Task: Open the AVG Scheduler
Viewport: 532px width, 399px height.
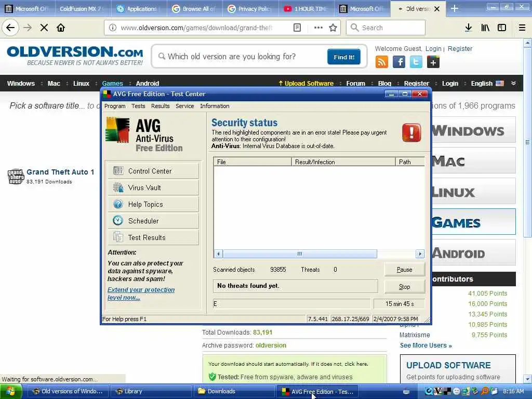Action: point(153,221)
